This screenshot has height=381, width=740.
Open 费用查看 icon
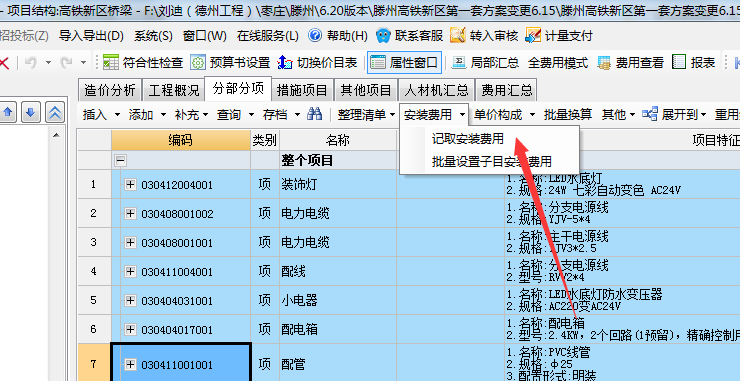(x=604, y=62)
